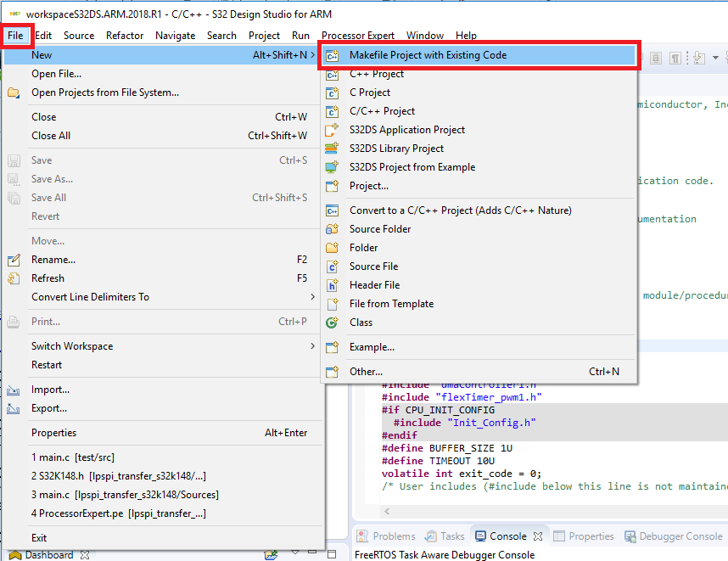Expand the Switch Workspace submenu
The height and width of the screenshot is (561, 728).
coord(313,346)
